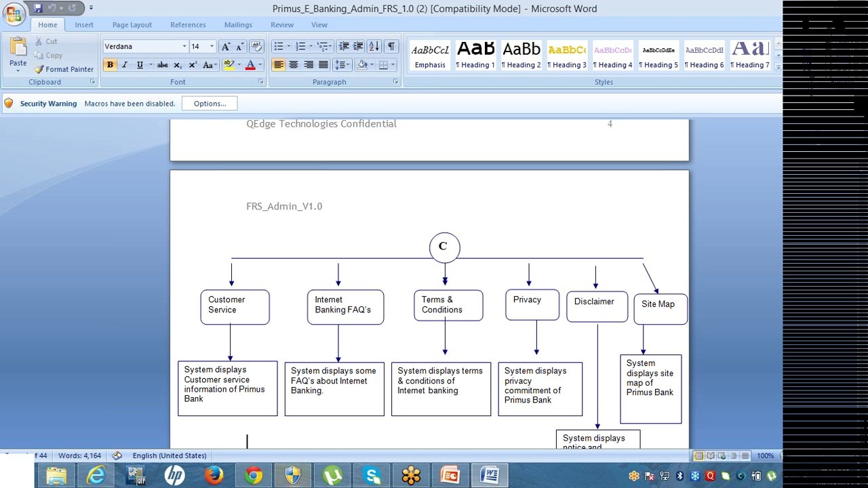Launch Google Chrome from taskbar

[x=254, y=475]
